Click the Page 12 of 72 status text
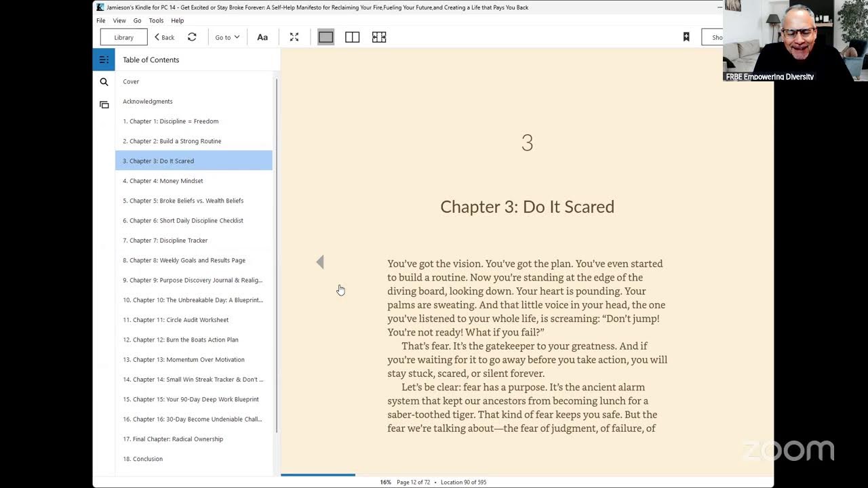Screen dimensions: 868x488 point(413,483)
